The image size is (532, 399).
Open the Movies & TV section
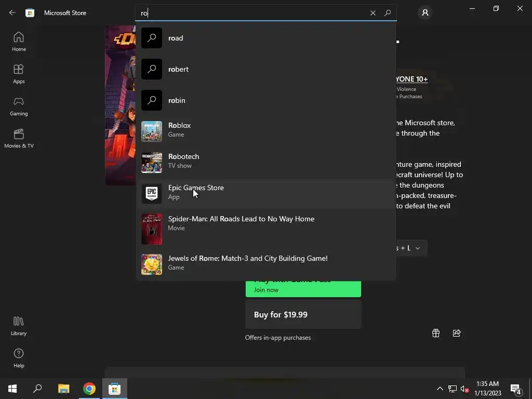coord(19,138)
